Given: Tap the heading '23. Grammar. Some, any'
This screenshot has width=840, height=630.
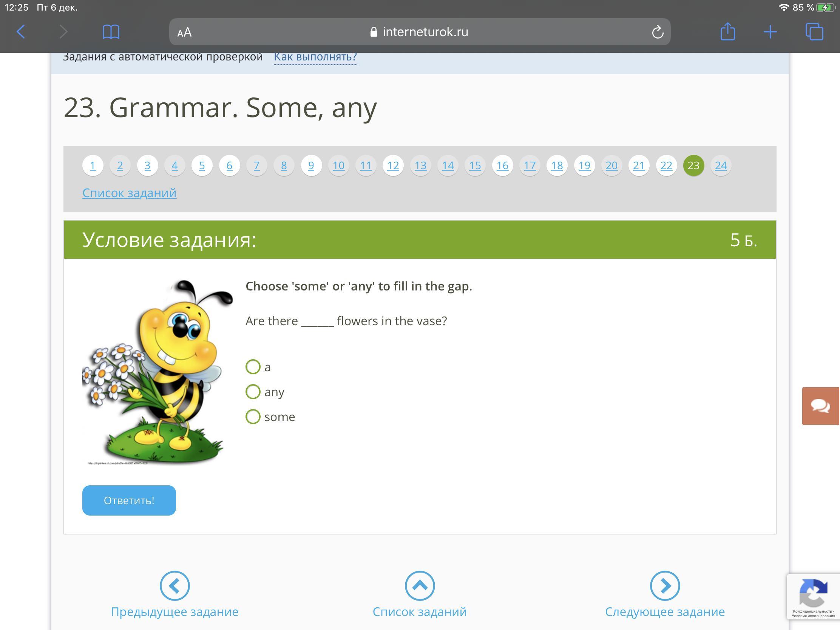Looking at the screenshot, I should (220, 108).
